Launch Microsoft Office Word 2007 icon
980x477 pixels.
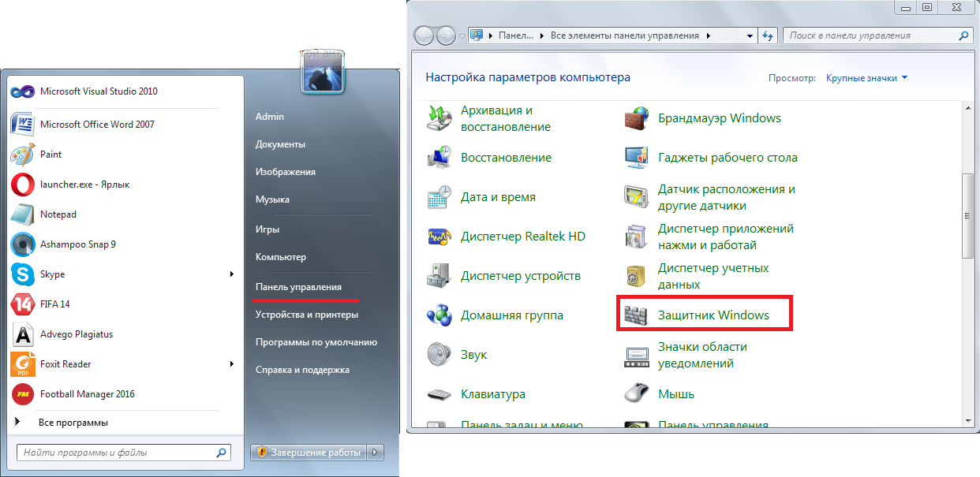click(x=21, y=124)
